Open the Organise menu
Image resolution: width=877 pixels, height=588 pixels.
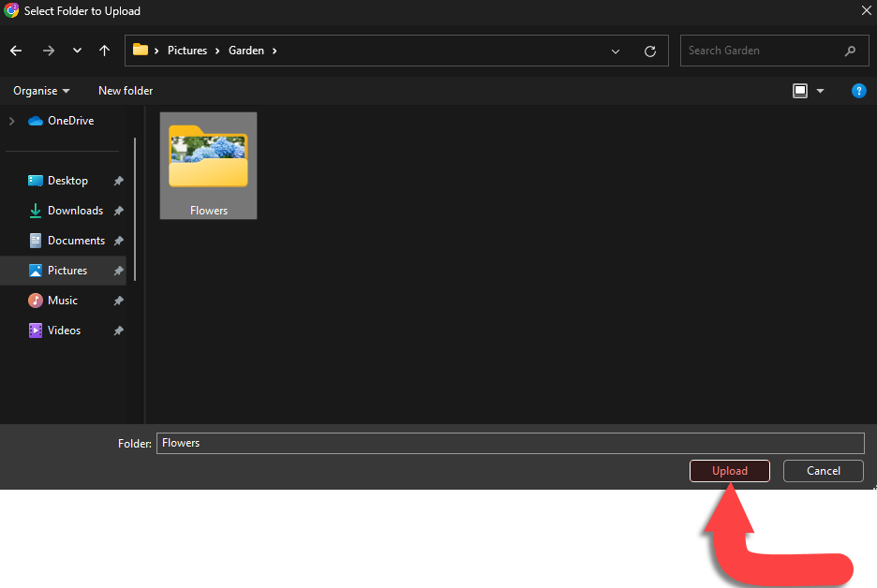click(x=41, y=91)
